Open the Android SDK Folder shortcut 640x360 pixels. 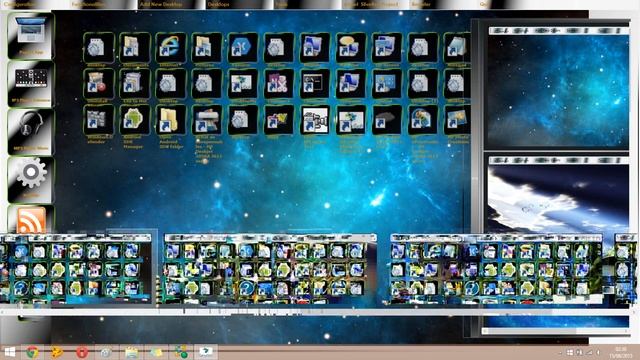click(170, 120)
